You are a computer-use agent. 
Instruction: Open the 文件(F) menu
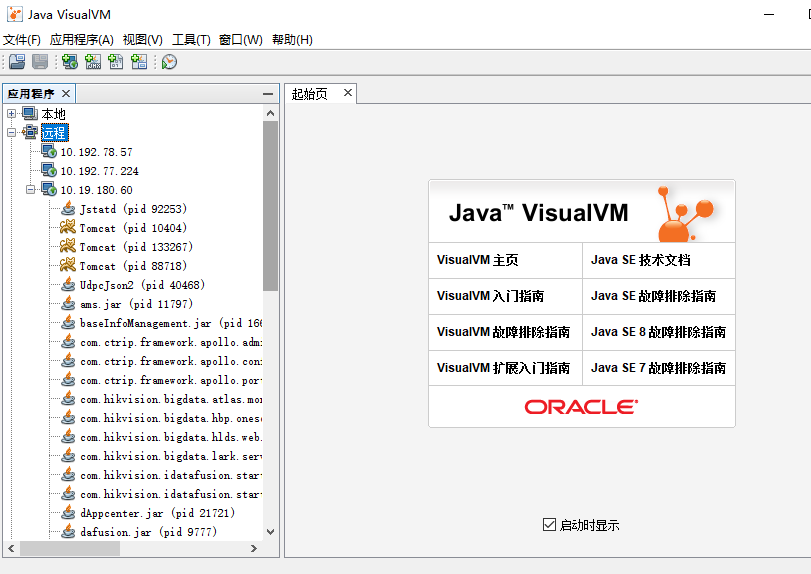22,40
